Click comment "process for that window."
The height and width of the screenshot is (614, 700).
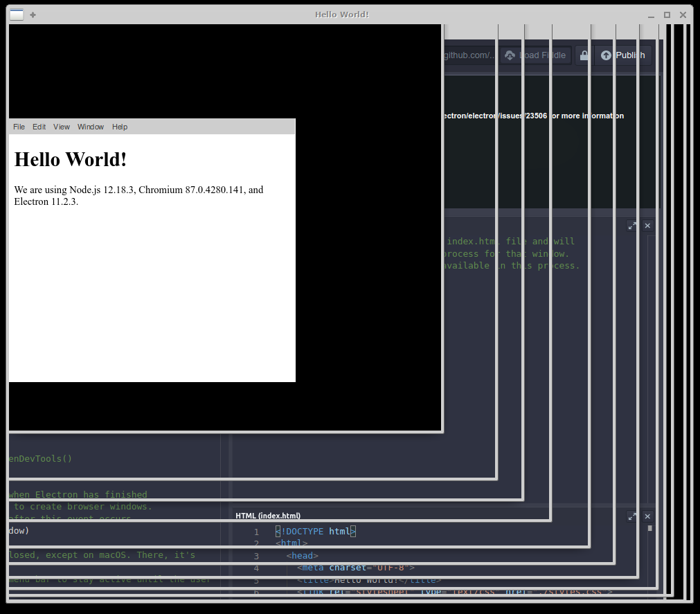pyautogui.click(x=506, y=254)
